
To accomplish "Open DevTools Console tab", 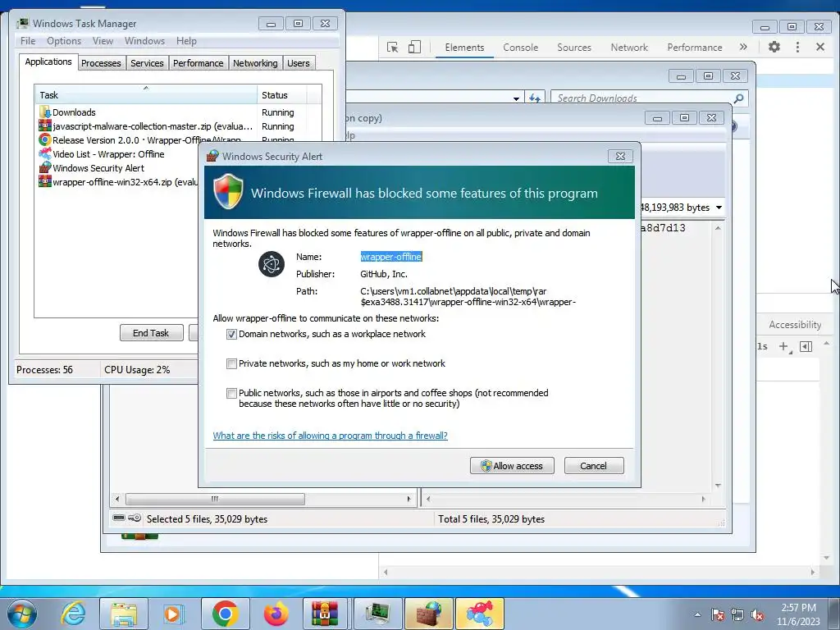I will [520, 47].
